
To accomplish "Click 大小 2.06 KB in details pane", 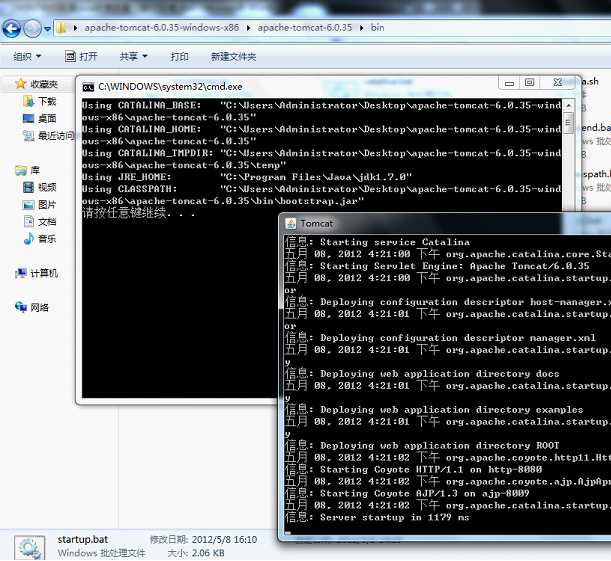I will pos(196,553).
